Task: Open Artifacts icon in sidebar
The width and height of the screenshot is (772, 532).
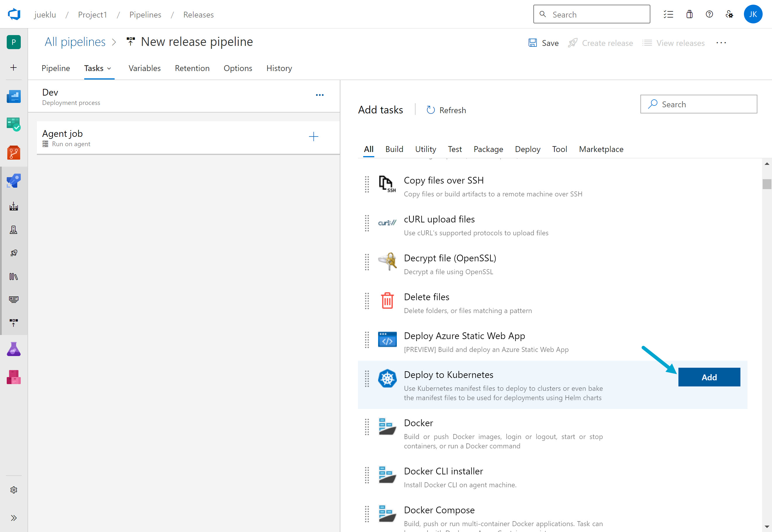Action: click(14, 377)
